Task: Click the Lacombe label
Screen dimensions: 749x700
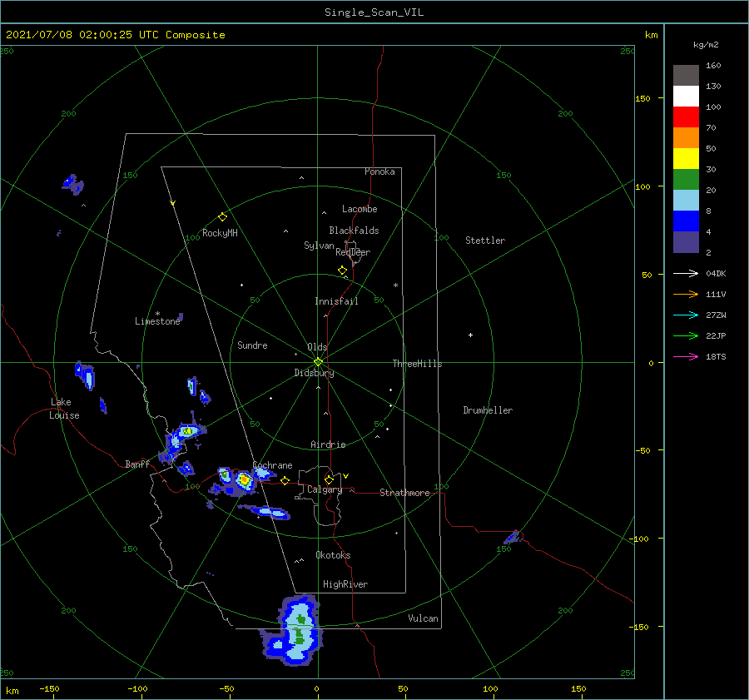Action: 360,209
